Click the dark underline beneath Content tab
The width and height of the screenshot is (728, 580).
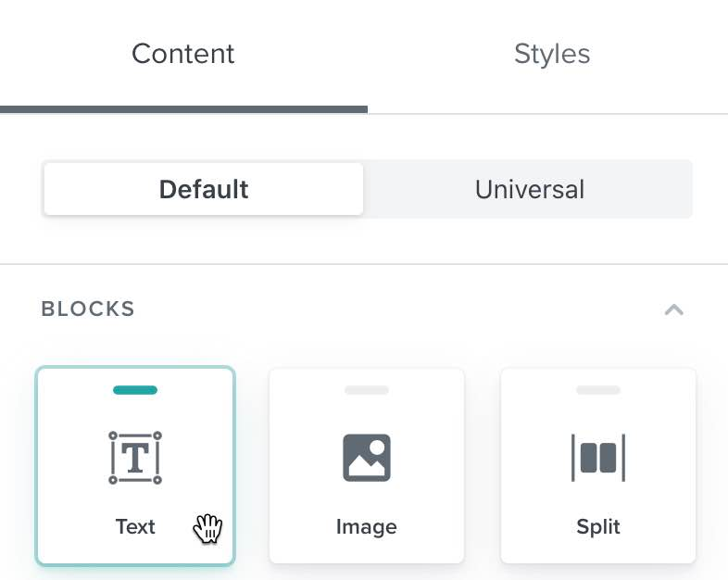[183, 109]
